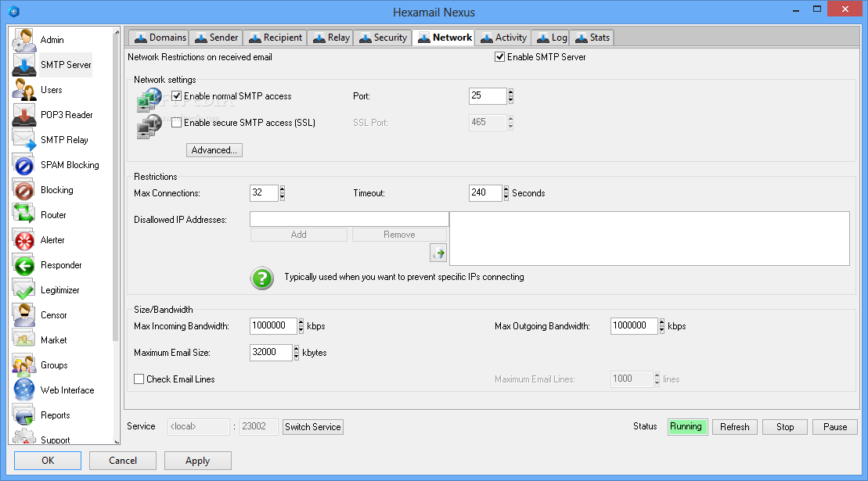Open the Censor icon
Viewport: 868px width, 481px height.
[x=23, y=315]
